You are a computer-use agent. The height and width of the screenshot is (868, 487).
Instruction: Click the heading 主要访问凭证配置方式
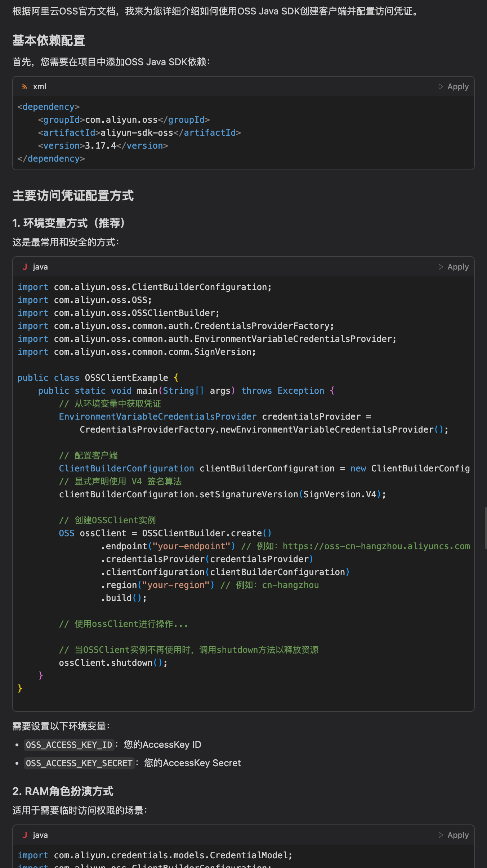pos(73,196)
